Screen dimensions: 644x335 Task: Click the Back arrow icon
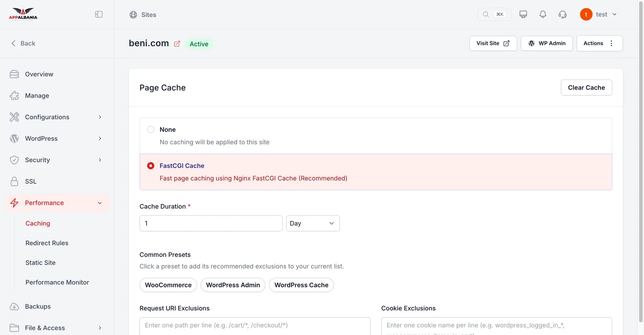pos(13,43)
